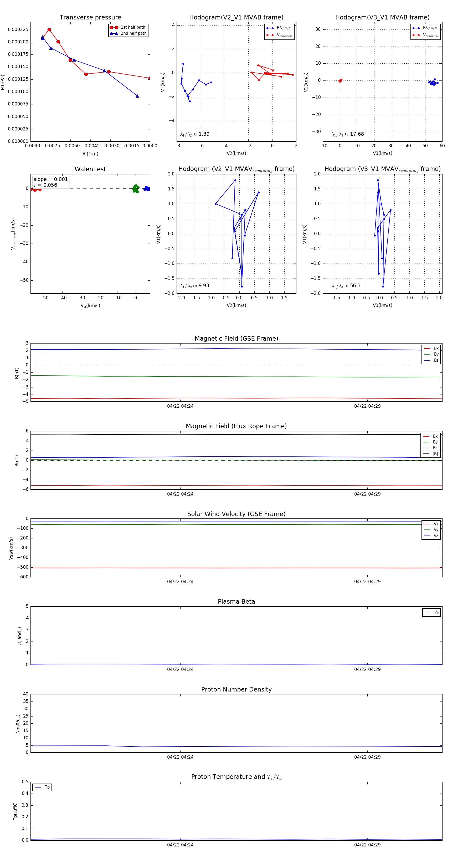Click the V_remaining legend entry in V2_V1 MVAB hodogram

(x=279, y=35)
